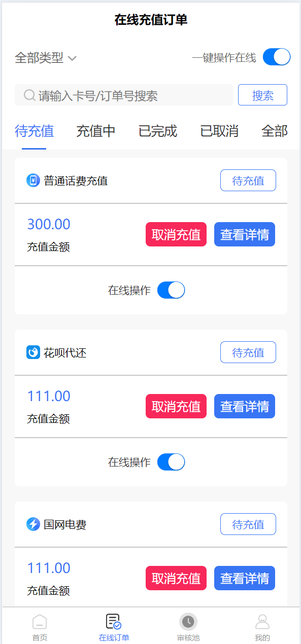
Task: Go to 我的 profile icon
Action: tap(262, 622)
